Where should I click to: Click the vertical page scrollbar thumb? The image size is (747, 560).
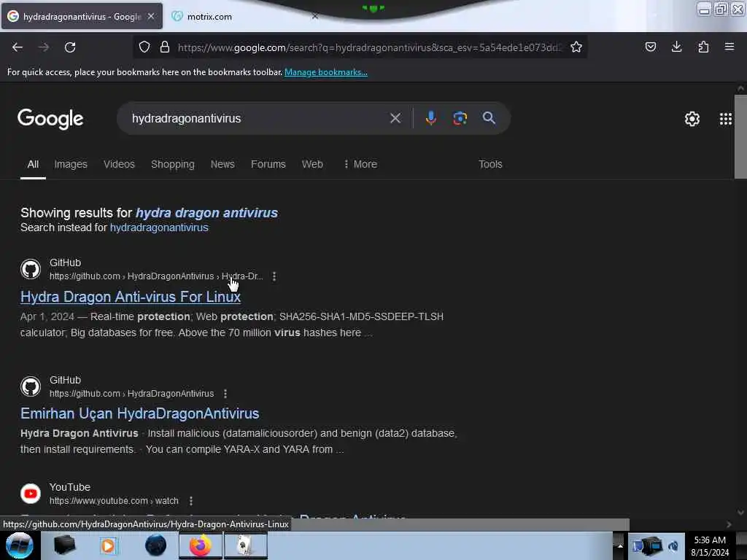tap(740, 136)
